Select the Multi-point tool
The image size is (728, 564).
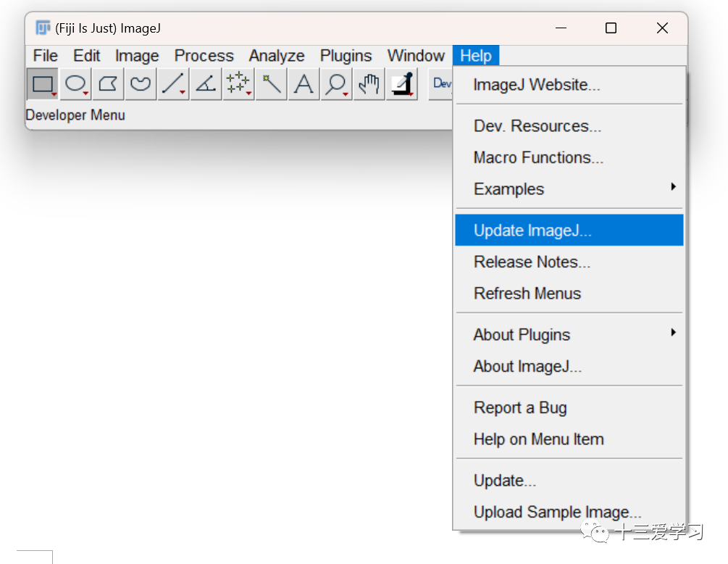click(238, 84)
